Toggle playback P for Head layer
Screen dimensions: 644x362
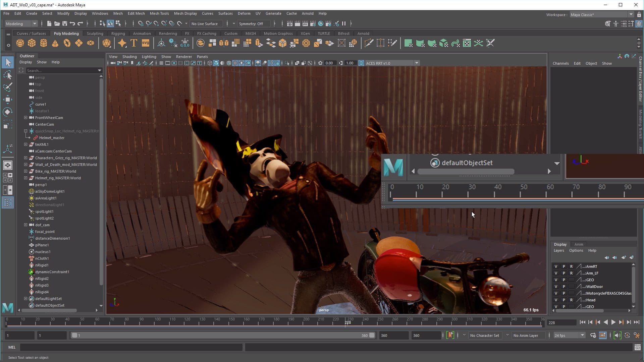click(x=563, y=300)
